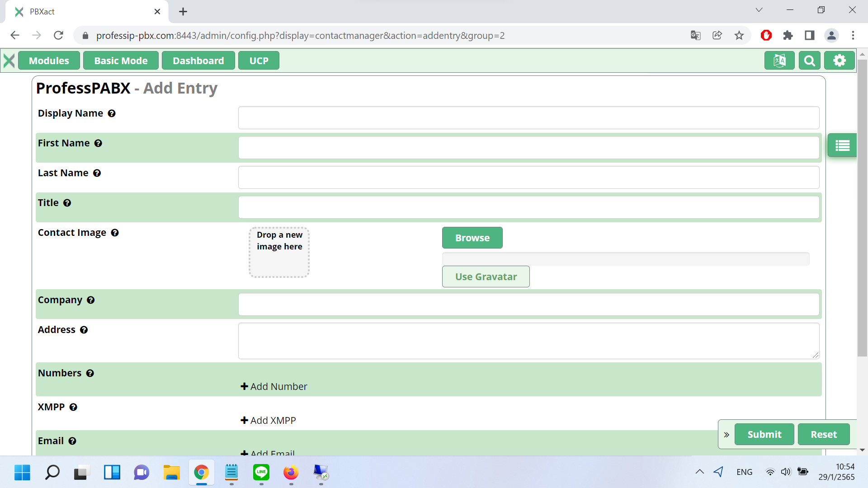
Task: Open Chrome profile avatar
Action: [x=831, y=35]
